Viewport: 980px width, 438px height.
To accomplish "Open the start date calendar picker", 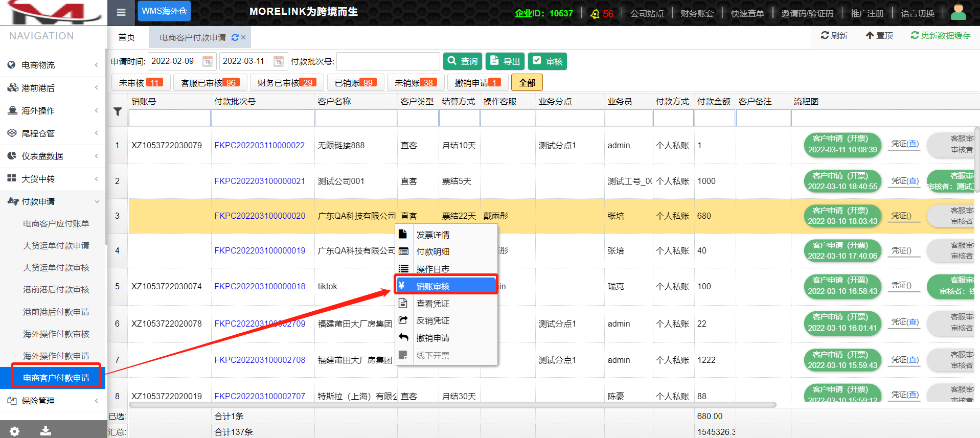I will pyautogui.click(x=207, y=61).
